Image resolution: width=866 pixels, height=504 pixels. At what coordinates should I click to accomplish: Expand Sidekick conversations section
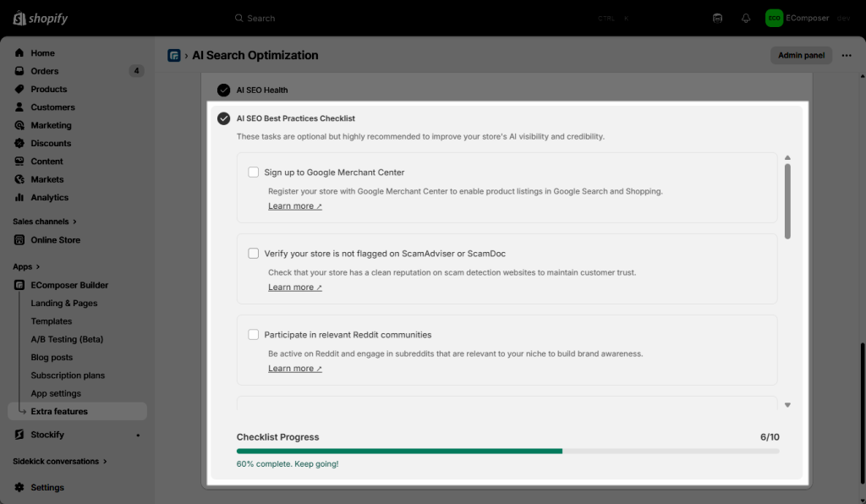tap(106, 462)
